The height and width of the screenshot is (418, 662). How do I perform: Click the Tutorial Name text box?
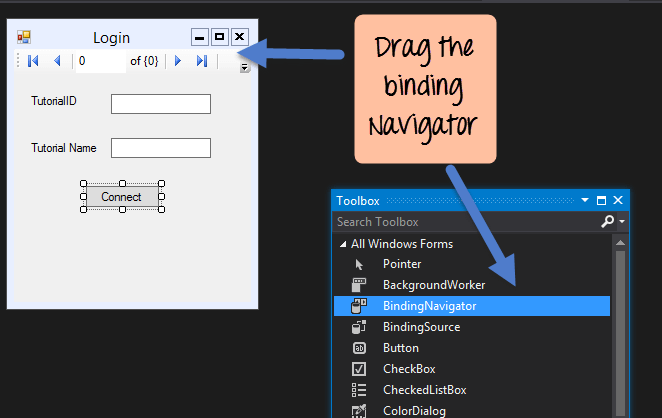[x=160, y=148]
